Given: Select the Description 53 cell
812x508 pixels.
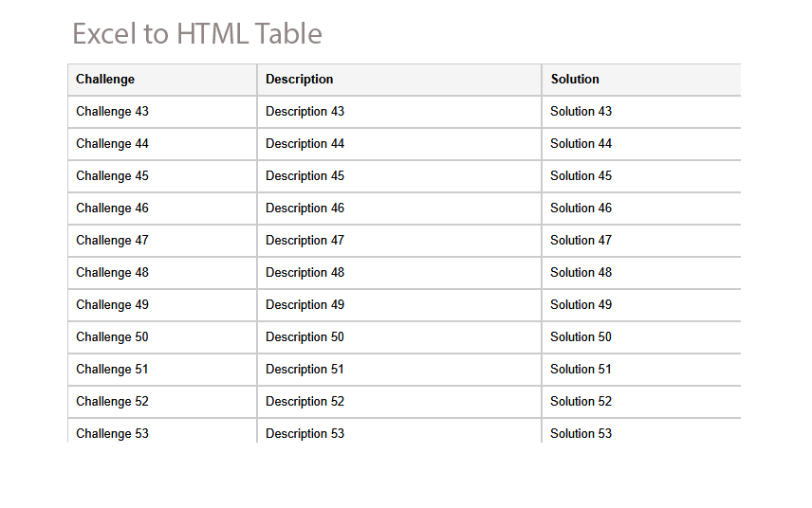Looking at the screenshot, I should tap(399, 430).
